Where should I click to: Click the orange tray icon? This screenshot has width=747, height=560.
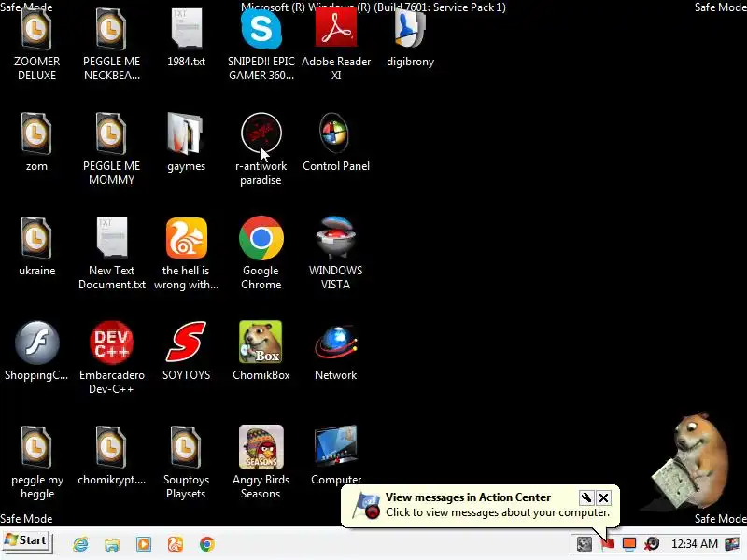(628, 544)
